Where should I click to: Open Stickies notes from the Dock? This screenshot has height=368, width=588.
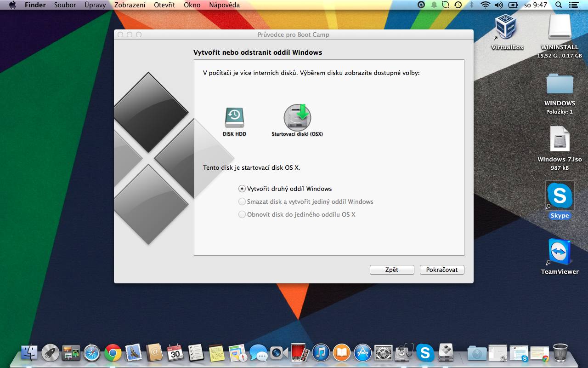click(217, 353)
